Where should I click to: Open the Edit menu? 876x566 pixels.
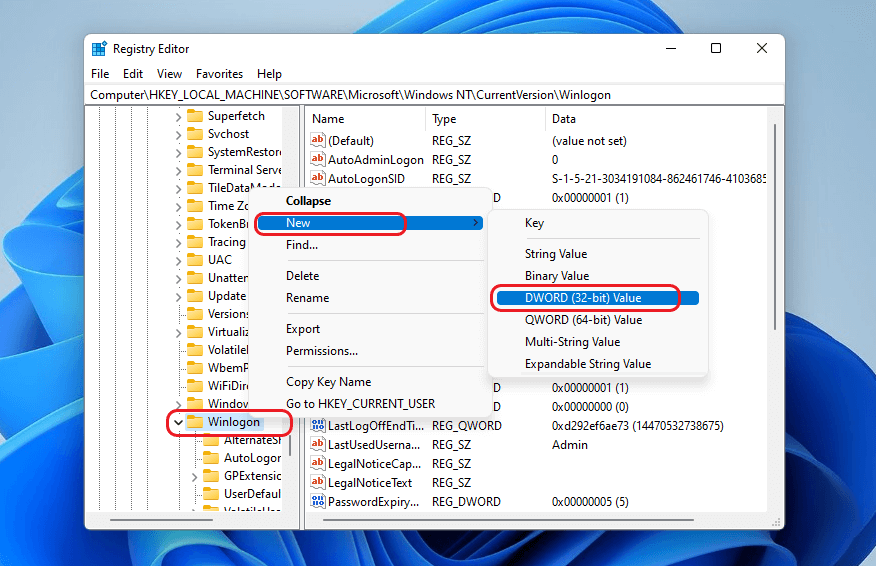pyautogui.click(x=133, y=74)
